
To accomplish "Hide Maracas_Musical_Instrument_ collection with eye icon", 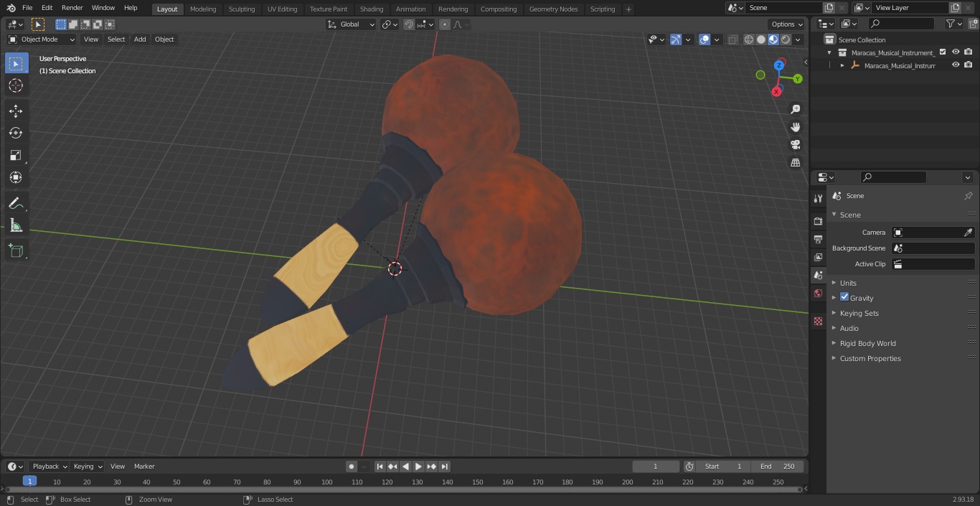I will click(956, 52).
